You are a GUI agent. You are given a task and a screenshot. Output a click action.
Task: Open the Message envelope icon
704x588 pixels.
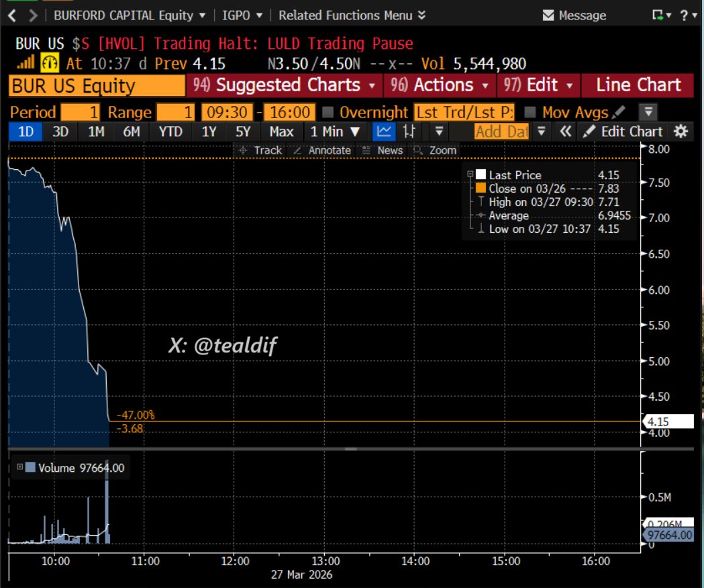click(548, 15)
